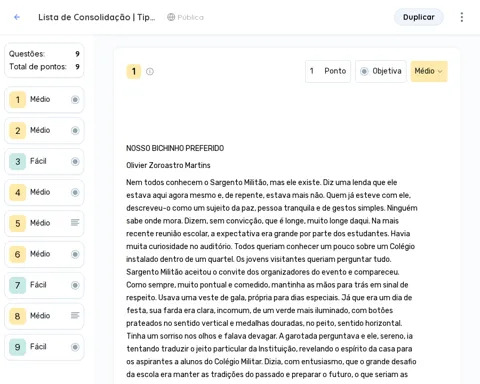Click the Médio label of question 2

[40, 130]
